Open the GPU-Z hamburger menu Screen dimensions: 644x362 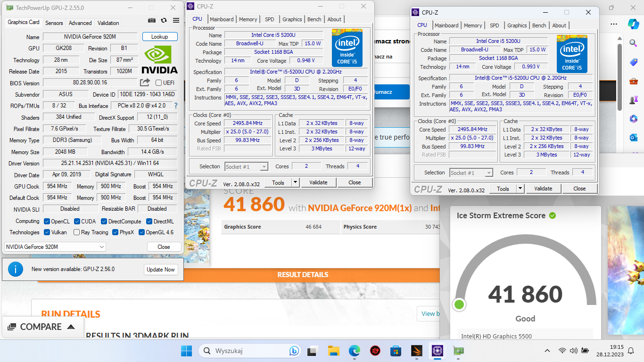(x=176, y=20)
